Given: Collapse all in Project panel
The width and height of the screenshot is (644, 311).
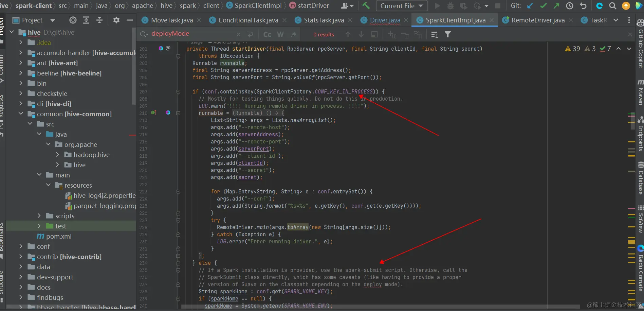Looking at the screenshot, I should click(x=99, y=20).
